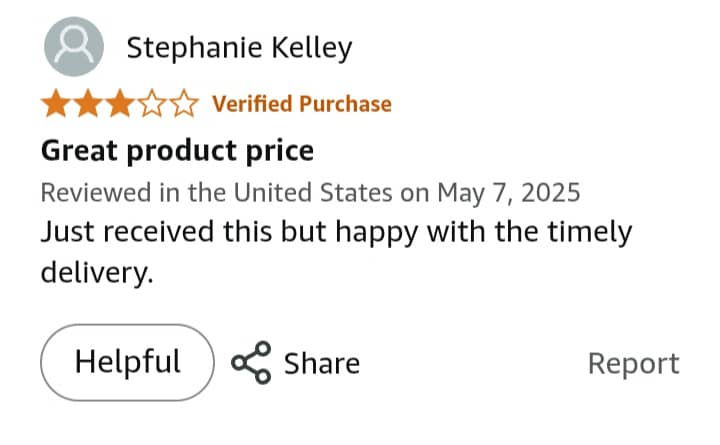
Task: Open the review title Great product price
Action: point(177,151)
